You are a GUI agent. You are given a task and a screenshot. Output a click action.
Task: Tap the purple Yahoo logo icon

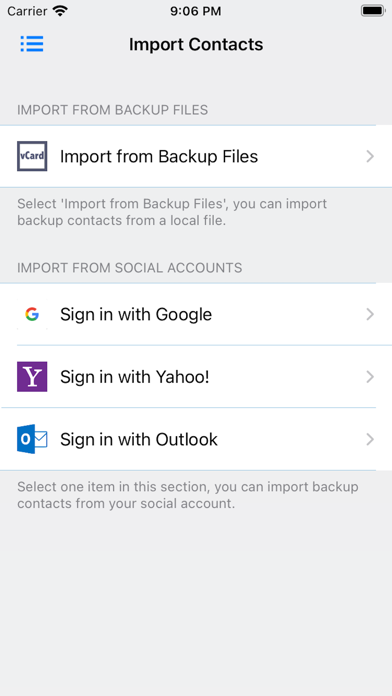tap(32, 377)
